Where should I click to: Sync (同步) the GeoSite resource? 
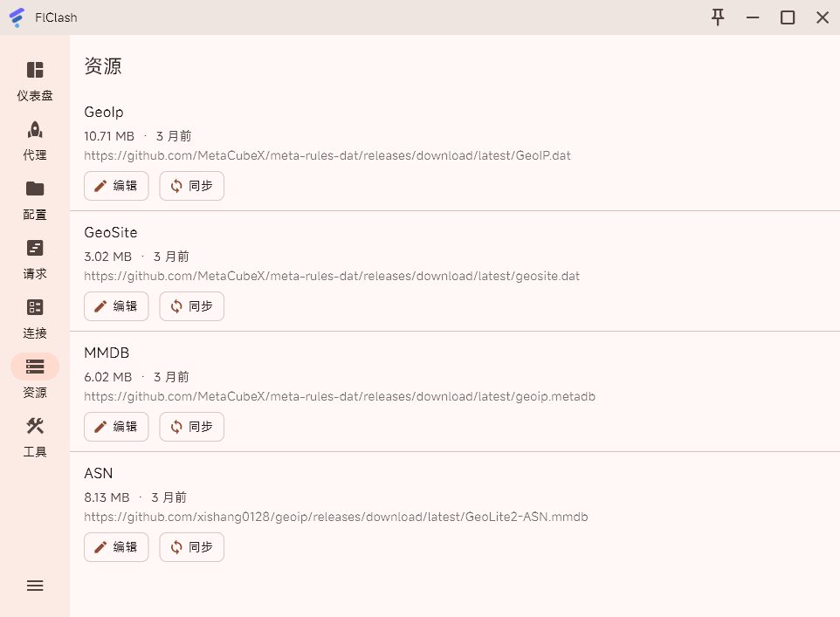pyautogui.click(x=191, y=306)
